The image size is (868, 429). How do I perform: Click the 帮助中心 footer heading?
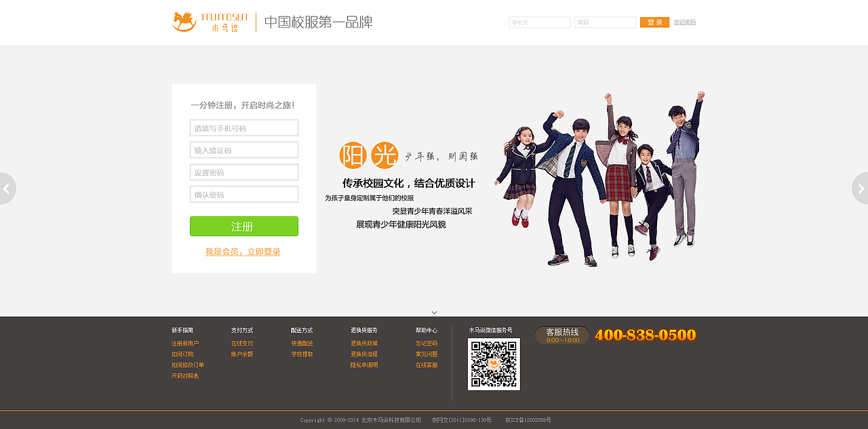click(427, 330)
